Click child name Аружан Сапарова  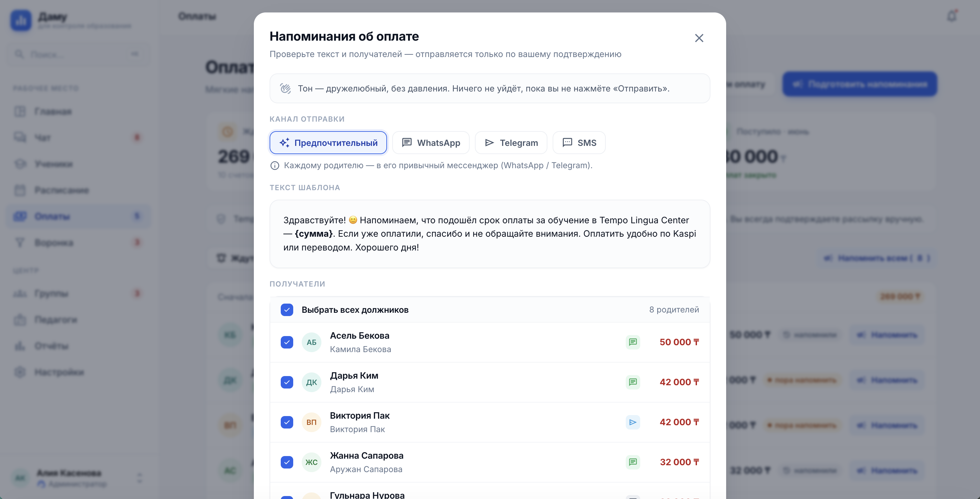pos(366,469)
